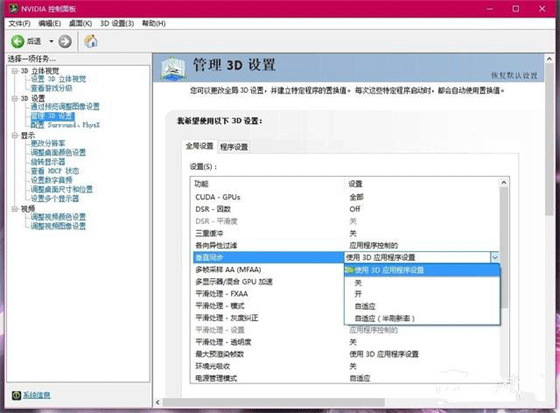Image resolution: width=560 pixels, height=413 pixels.
Task: Click the Home house icon in toolbar
Action: pos(91,41)
